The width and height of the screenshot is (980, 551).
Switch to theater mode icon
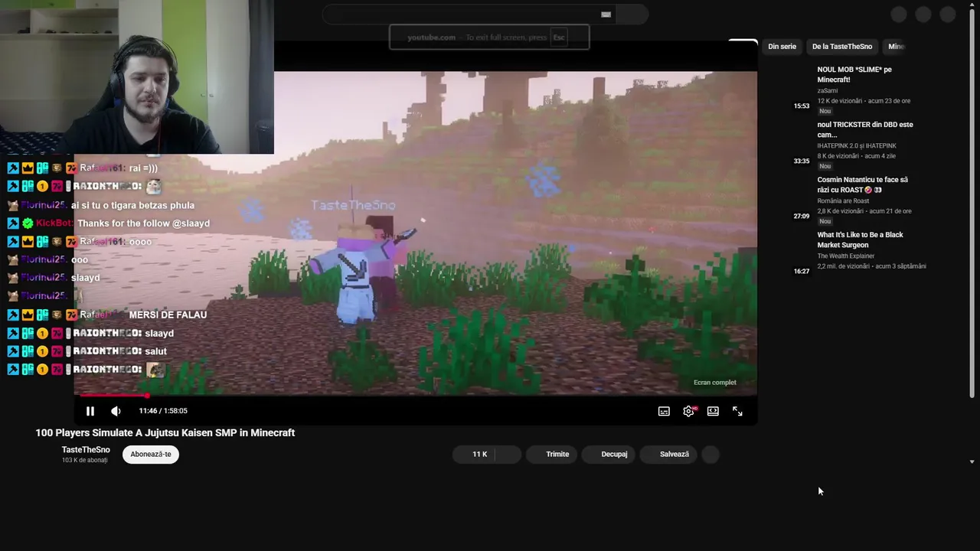pos(713,411)
